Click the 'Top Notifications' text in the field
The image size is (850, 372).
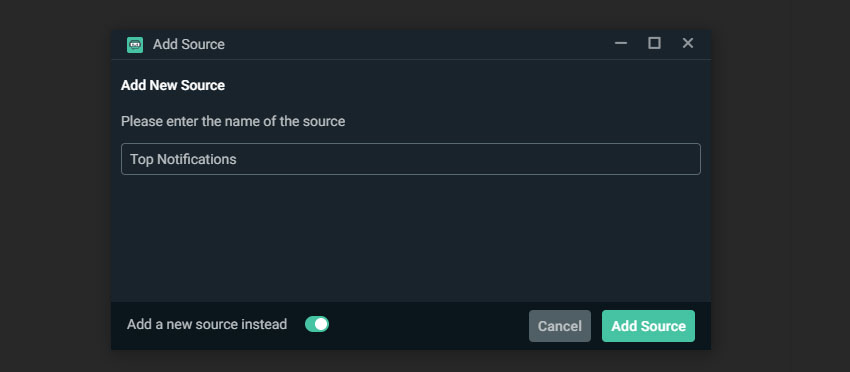pyautogui.click(x=183, y=159)
